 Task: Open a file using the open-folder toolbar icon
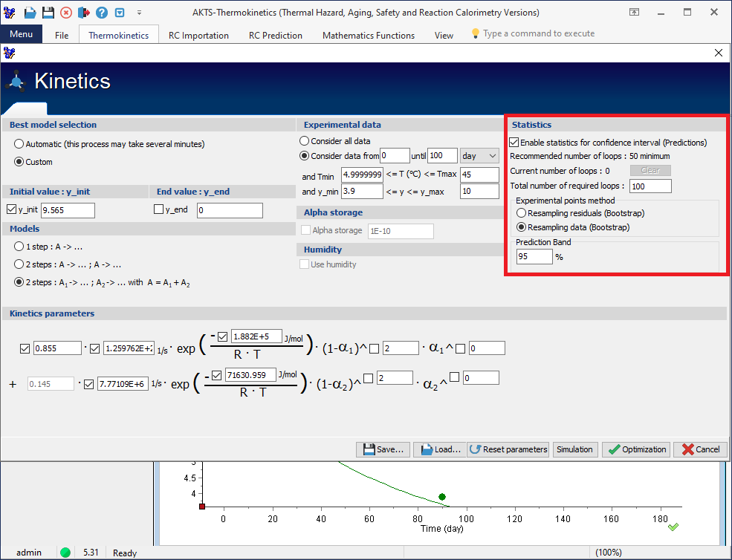[30, 12]
